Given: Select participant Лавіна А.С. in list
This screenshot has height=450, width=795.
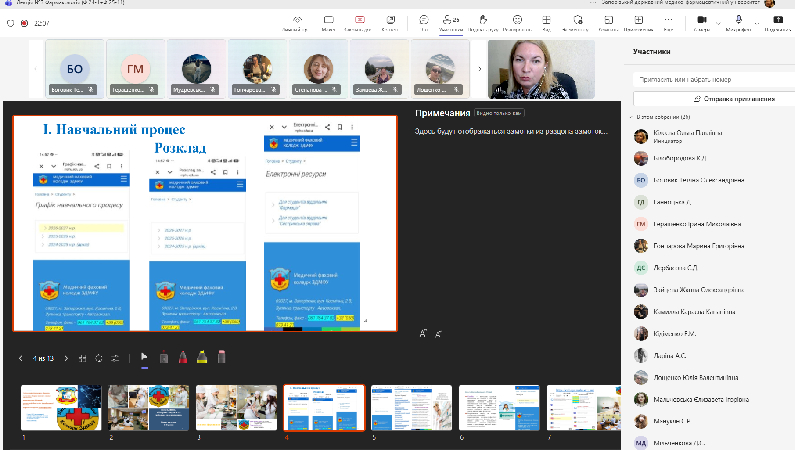Looking at the screenshot, I should pos(710,355).
